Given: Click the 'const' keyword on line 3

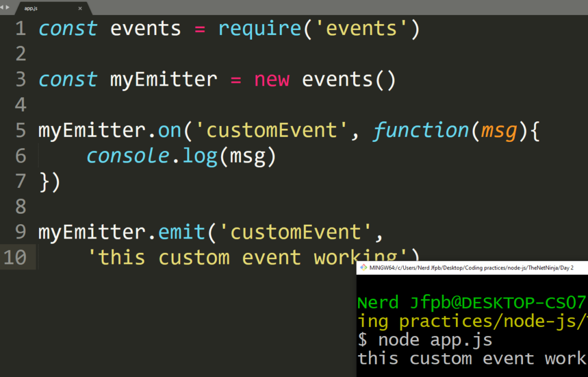Looking at the screenshot, I should tap(68, 80).
